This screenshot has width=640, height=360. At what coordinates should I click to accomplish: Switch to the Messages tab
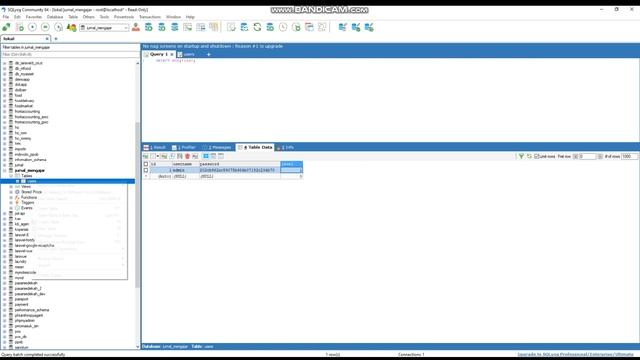coord(217,147)
